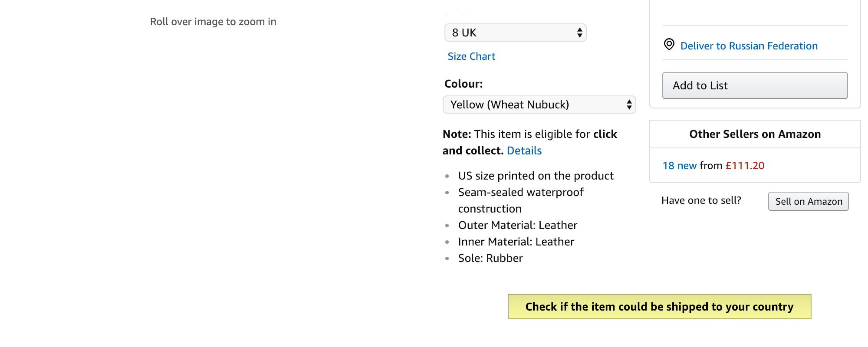Viewport: 868px width, 347px height.
Task: Open the Size Chart link
Action: 471,56
